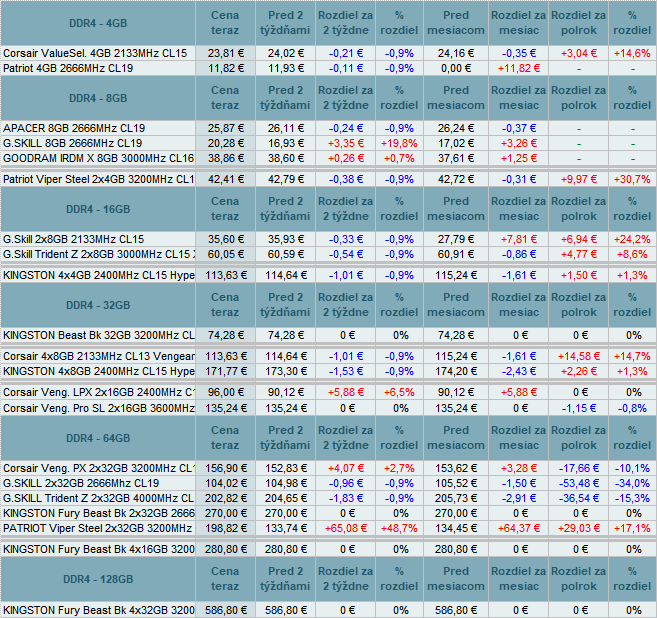Image resolution: width=657 pixels, height=618 pixels.
Task: Select the +48,7% two-week percentage cell
Action: coord(399,528)
